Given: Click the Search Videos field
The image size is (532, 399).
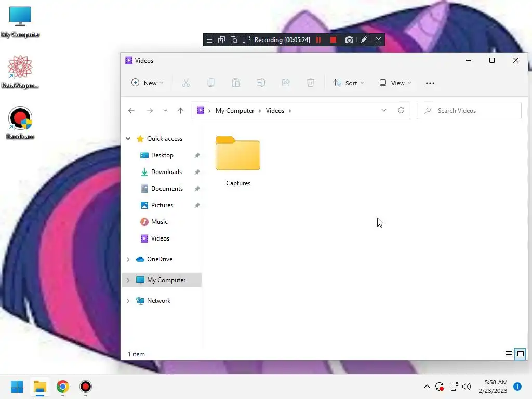Looking at the screenshot, I should click(x=469, y=111).
